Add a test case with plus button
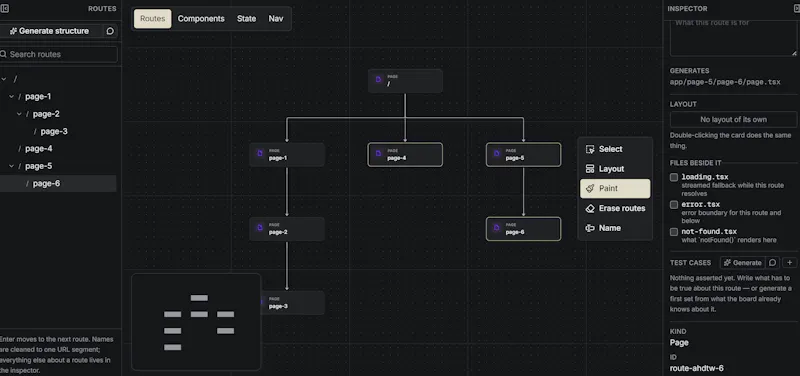This screenshot has width=800, height=376. [790, 263]
